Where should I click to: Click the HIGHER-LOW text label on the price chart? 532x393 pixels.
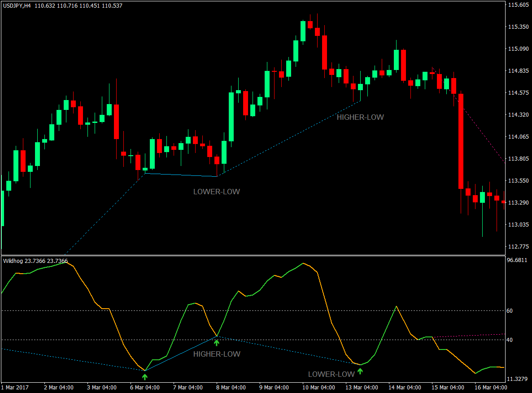(x=361, y=117)
